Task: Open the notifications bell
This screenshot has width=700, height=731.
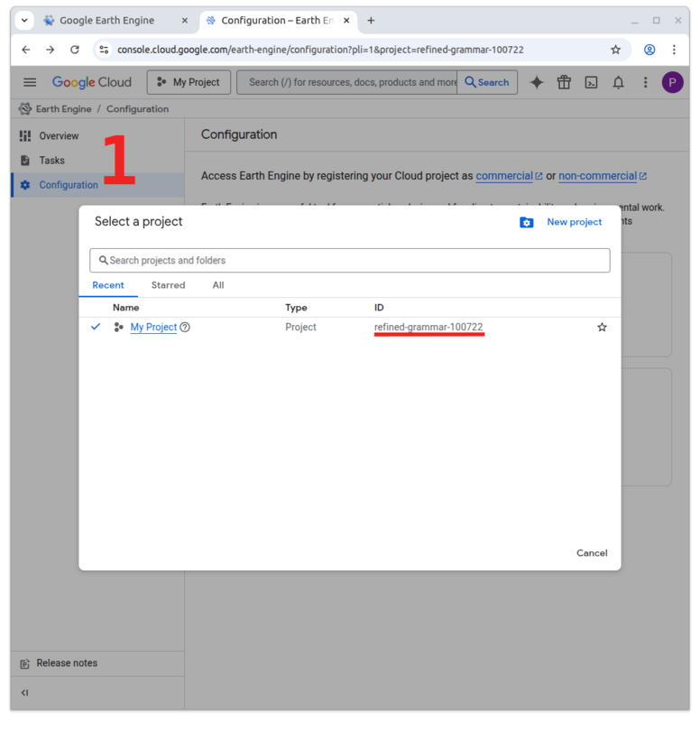Action: (618, 82)
